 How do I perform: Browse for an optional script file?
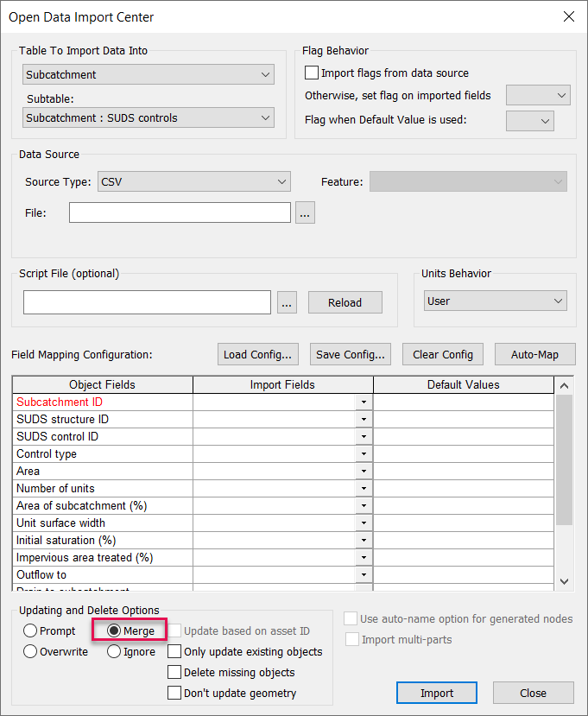coord(287,302)
